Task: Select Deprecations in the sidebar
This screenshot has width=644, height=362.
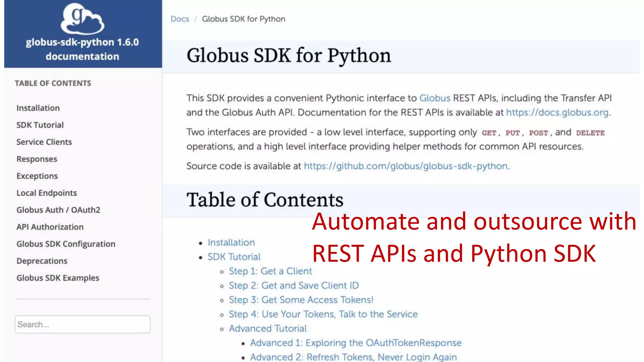Action: click(42, 261)
